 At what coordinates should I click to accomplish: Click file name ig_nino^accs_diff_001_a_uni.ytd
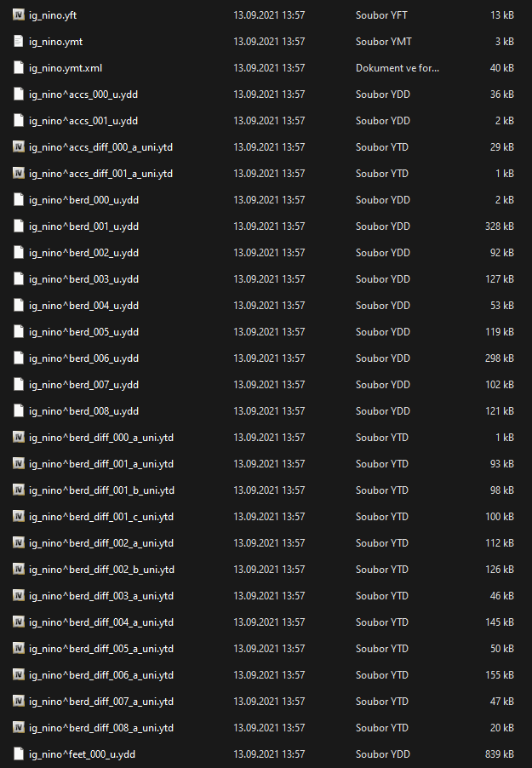pos(101,174)
